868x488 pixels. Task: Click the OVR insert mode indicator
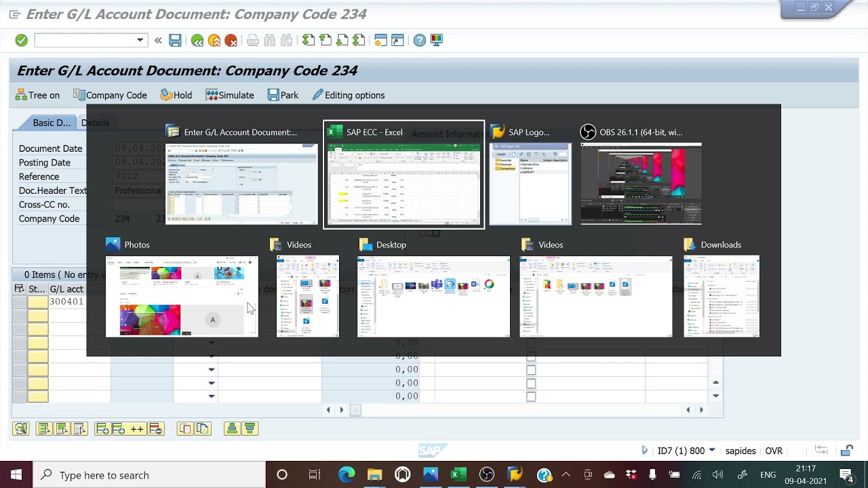click(x=774, y=451)
